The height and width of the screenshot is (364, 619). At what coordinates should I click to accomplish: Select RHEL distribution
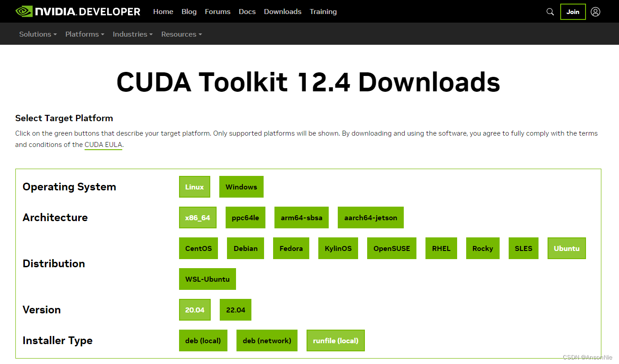441,248
